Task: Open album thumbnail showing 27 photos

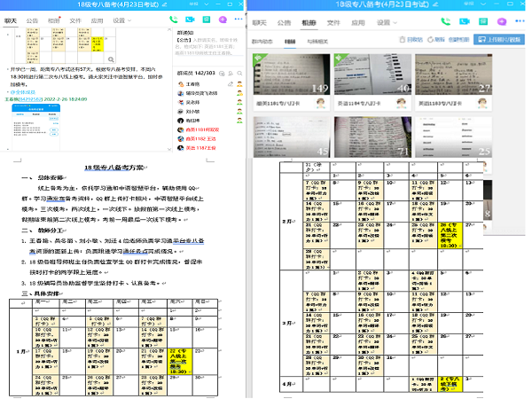Action: point(454,74)
